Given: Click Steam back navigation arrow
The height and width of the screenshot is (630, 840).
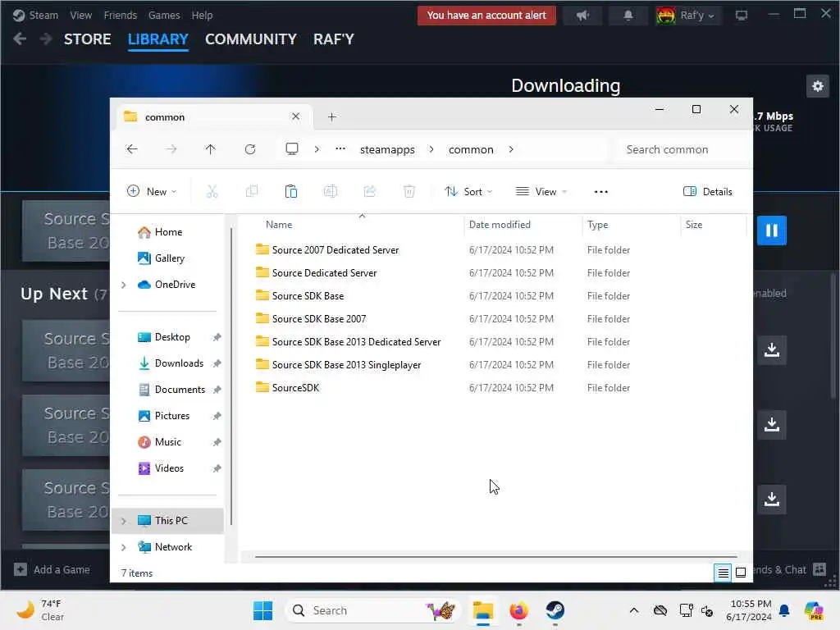Looking at the screenshot, I should tap(20, 39).
